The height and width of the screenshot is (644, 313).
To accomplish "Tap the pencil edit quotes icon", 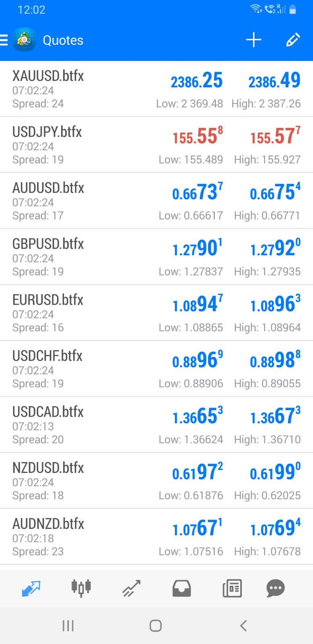I will click(x=292, y=40).
